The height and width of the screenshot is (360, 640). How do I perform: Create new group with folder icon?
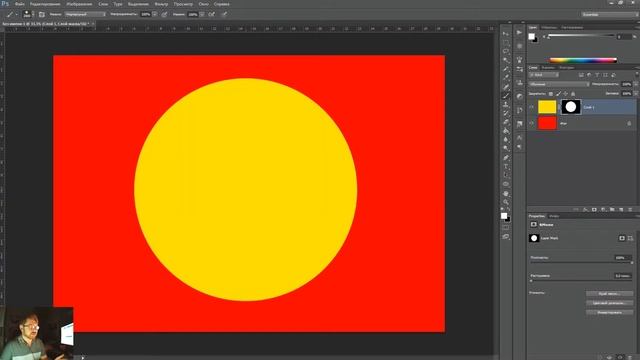pos(612,209)
